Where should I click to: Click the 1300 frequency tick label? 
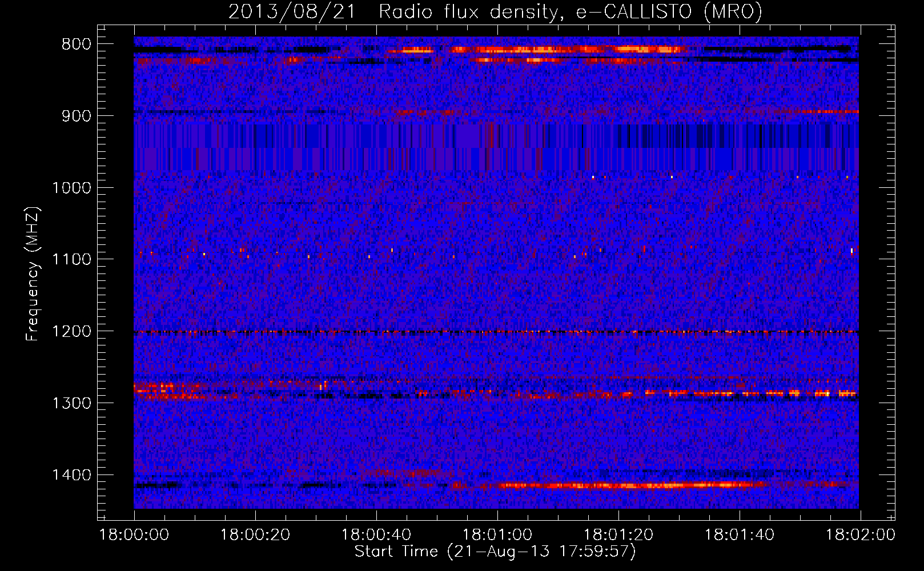coord(71,403)
